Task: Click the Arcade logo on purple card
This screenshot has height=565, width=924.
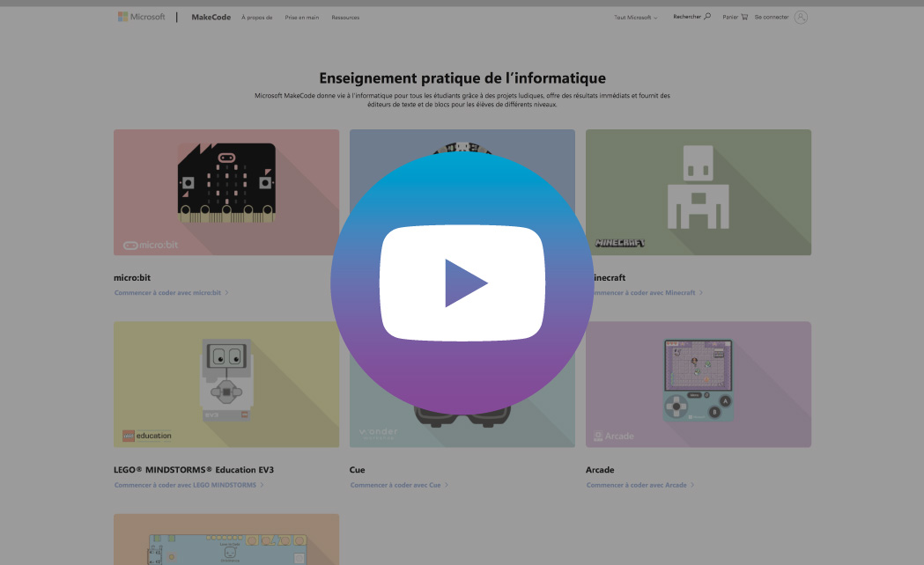Action: [x=613, y=436]
